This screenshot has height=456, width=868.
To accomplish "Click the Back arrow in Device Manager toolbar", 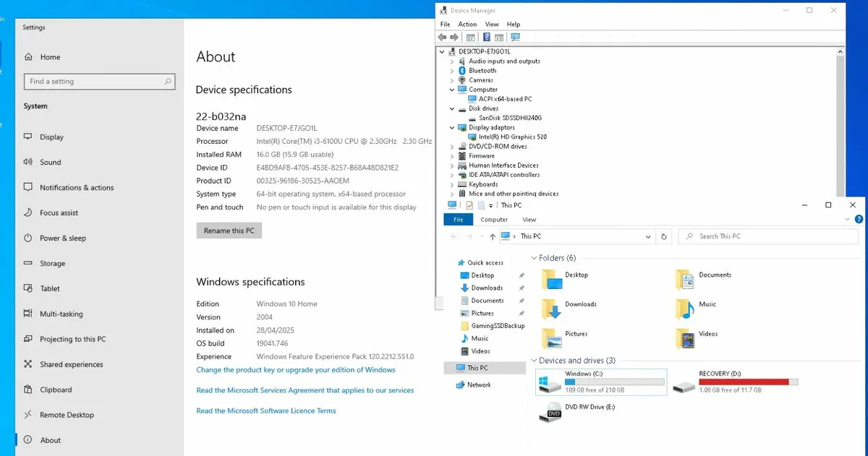I will click(x=443, y=37).
